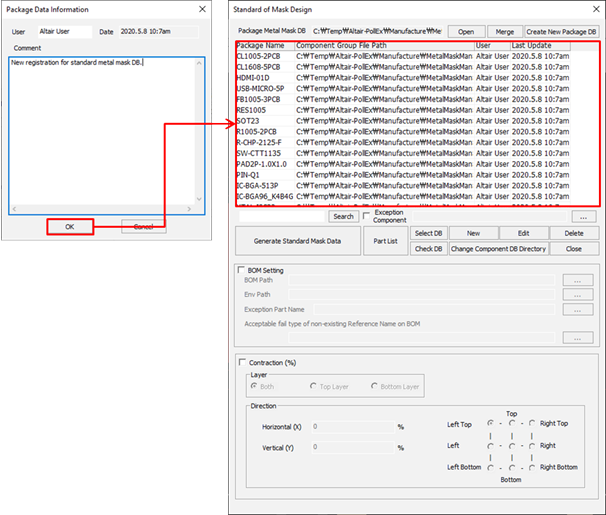606x515 pixels.
Task: Click the Delete button
Action: click(x=573, y=233)
